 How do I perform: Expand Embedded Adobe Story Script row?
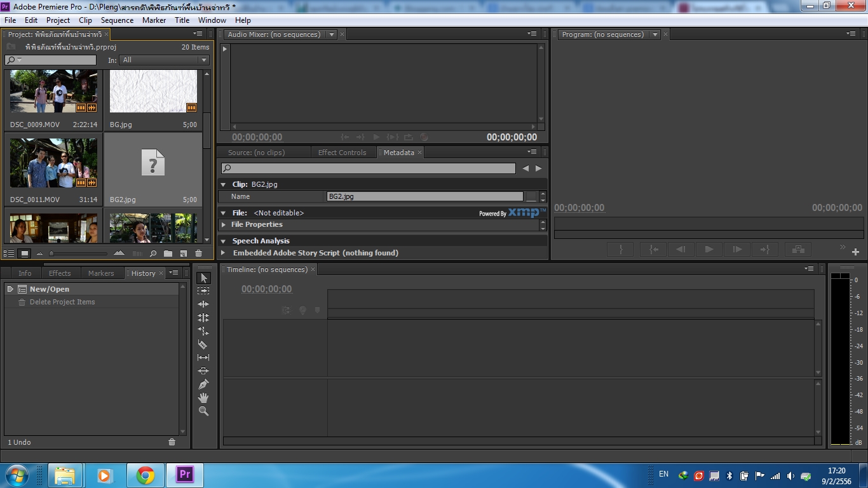pyautogui.click(x=223, y=253)
